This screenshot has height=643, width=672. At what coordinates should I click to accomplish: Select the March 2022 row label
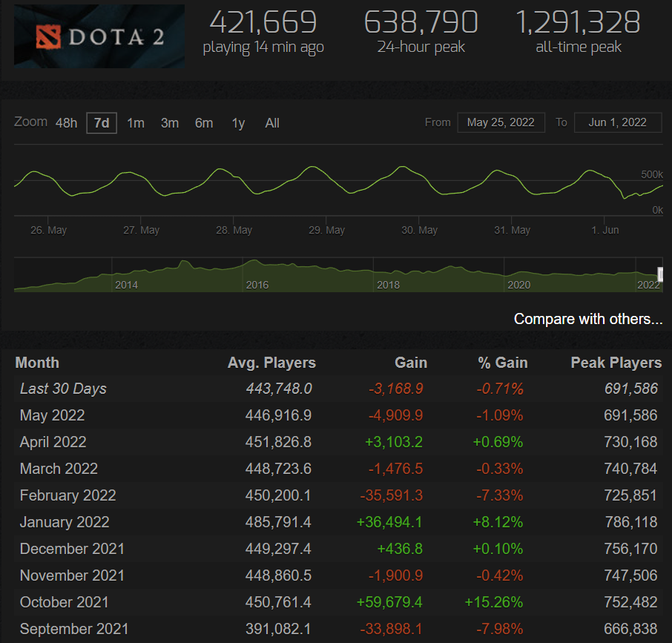tap(59, 469)
